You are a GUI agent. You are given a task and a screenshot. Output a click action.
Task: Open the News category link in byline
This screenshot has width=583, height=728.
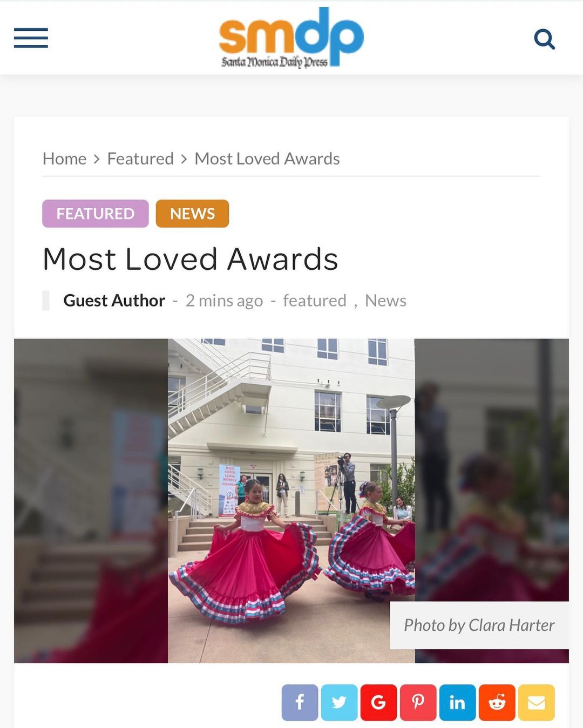[385, 301]
